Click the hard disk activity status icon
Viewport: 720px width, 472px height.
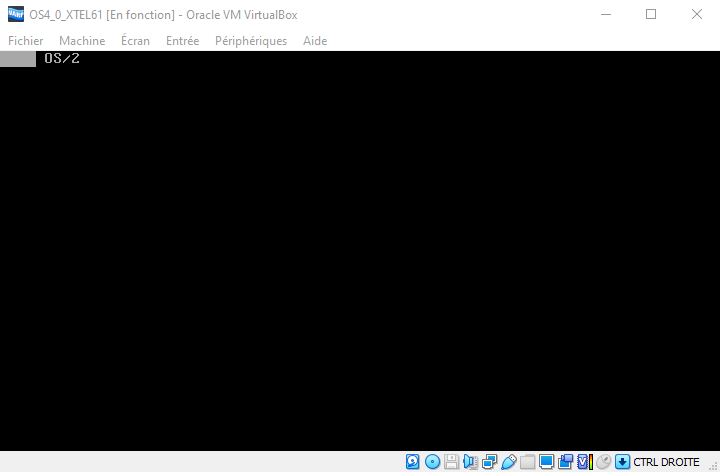tap(412, 461)
